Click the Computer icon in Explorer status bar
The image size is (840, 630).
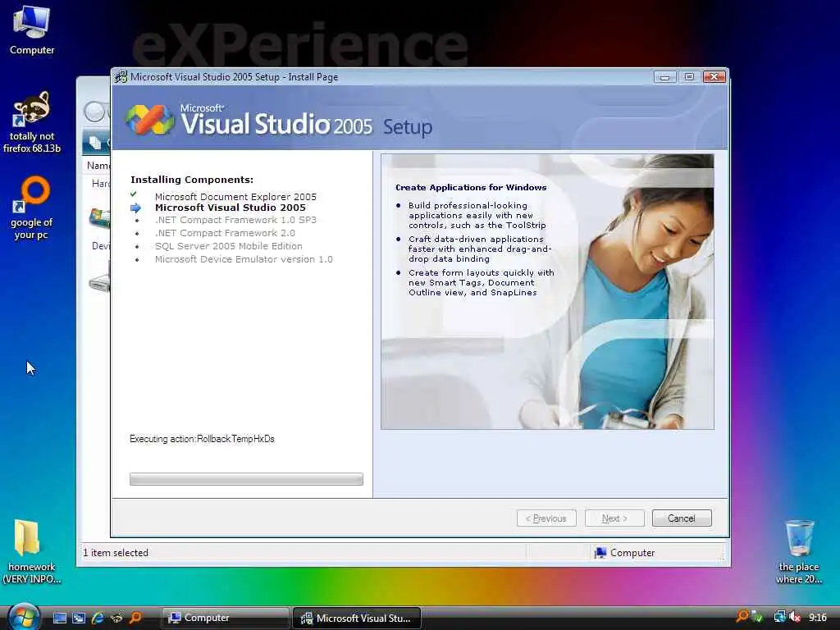(x=600, y=553)
